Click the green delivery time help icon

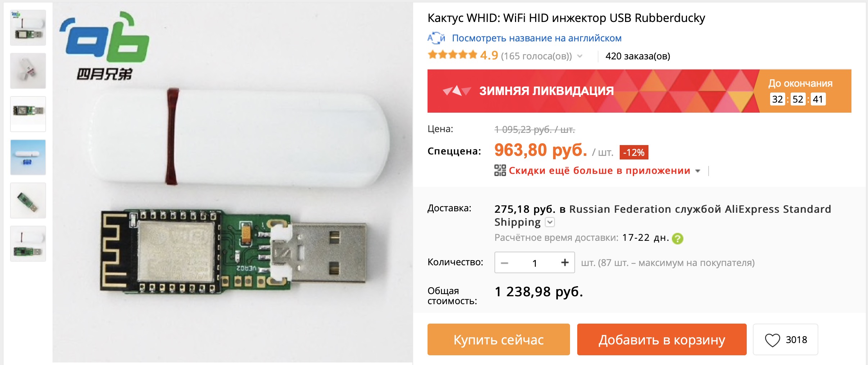click(678, 238)
